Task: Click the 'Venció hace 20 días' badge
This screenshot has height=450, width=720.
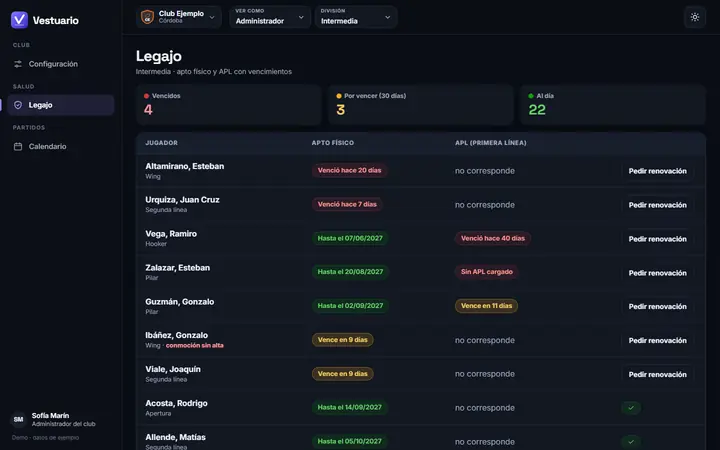Action: (349, 170)
